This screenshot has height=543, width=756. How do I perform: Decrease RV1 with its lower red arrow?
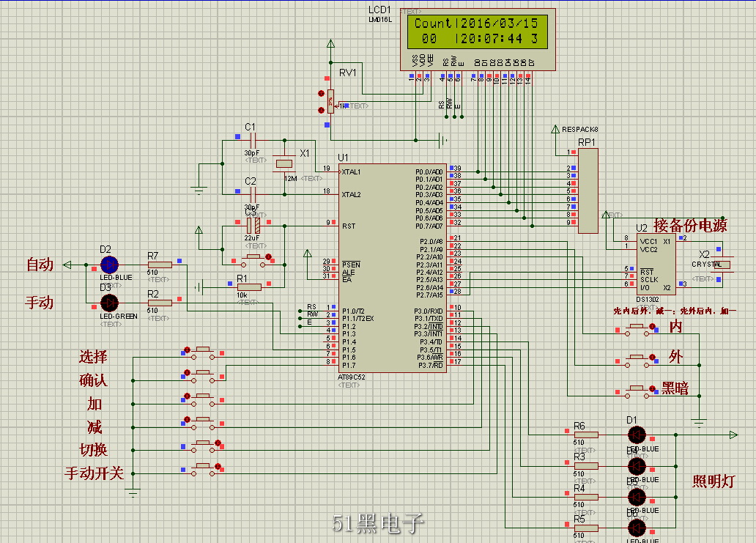point(322,110)
